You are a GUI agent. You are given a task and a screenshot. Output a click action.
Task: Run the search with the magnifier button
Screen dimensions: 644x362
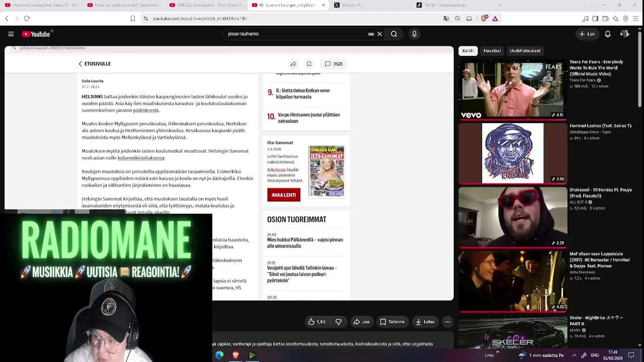394,34
